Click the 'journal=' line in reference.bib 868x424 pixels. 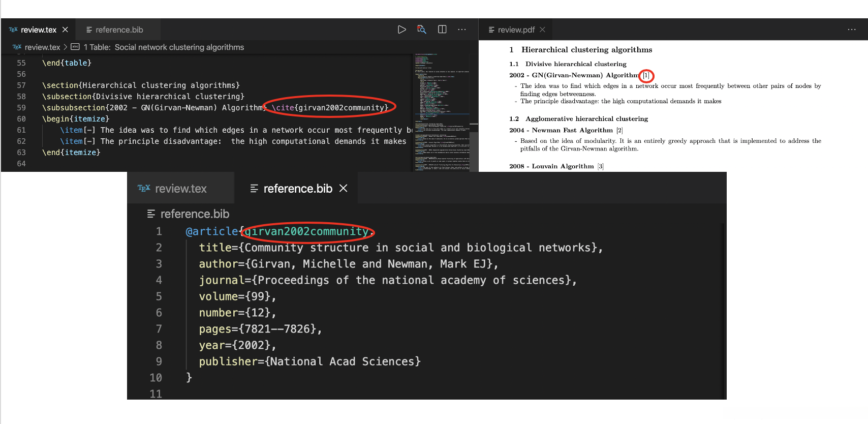point(388,280)
